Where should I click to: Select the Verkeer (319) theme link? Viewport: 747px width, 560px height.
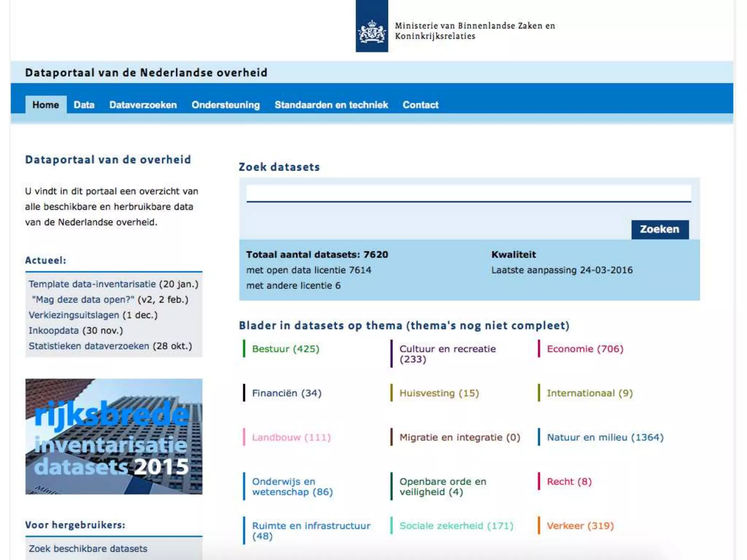(580, 526)
